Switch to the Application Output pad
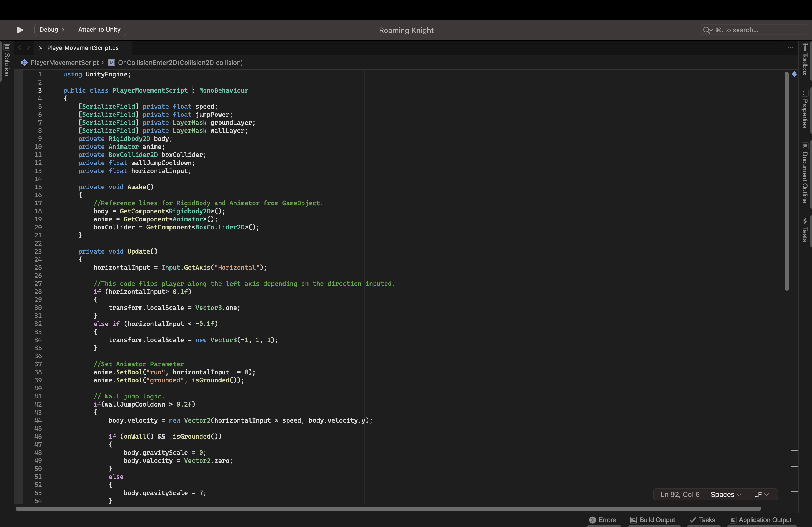The image size is (812, 527). point(760,519)
